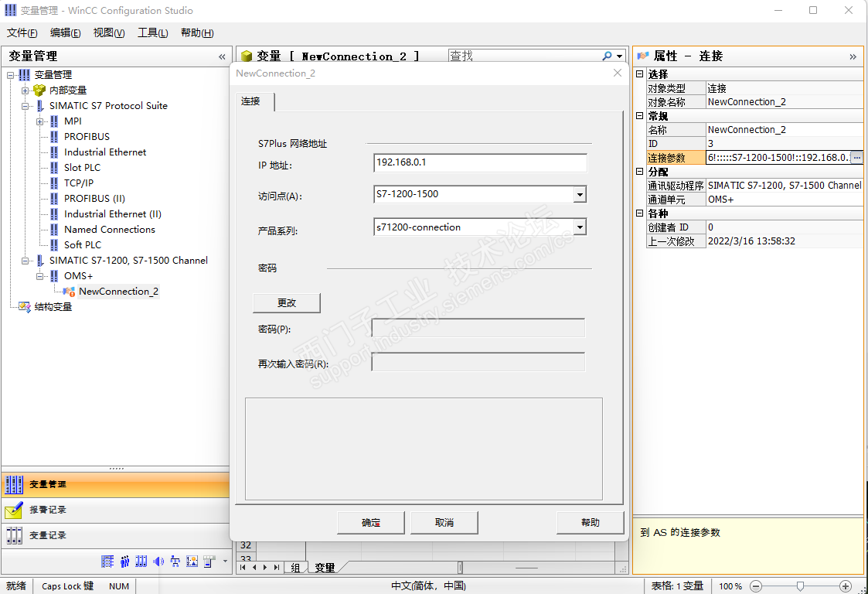Switch to the 变量 sheet tab
This screenshot has height=594, width=868.
[325, 568]
